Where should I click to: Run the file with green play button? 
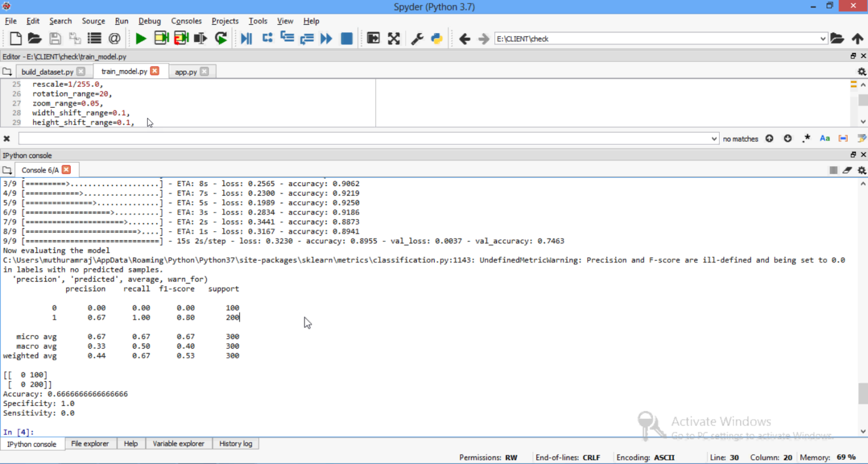click(x=141, y=39)
